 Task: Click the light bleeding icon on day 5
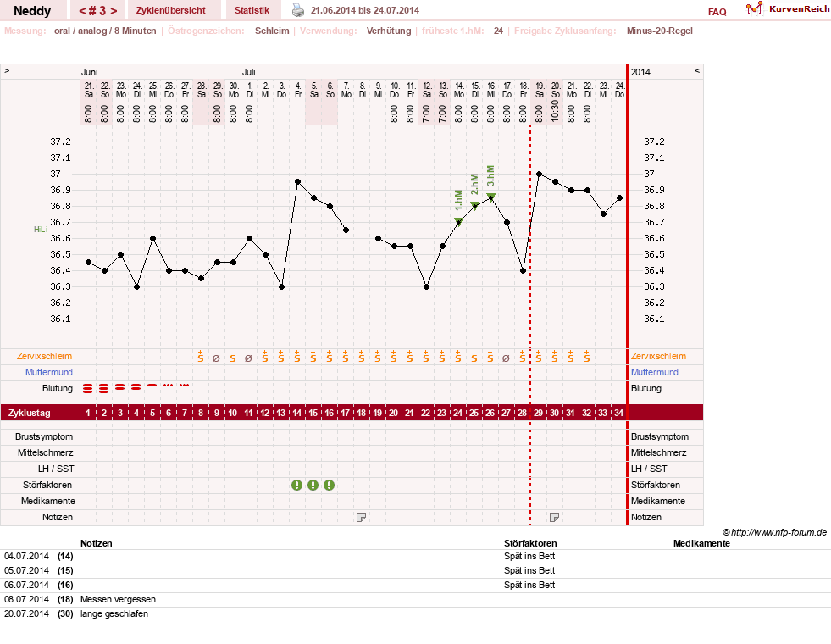click(x=152, y=386)
